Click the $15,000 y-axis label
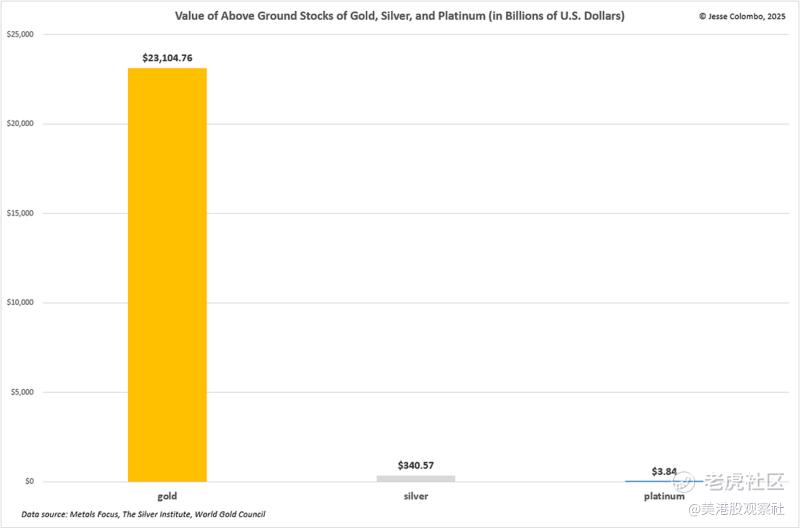 coord(20,213)
